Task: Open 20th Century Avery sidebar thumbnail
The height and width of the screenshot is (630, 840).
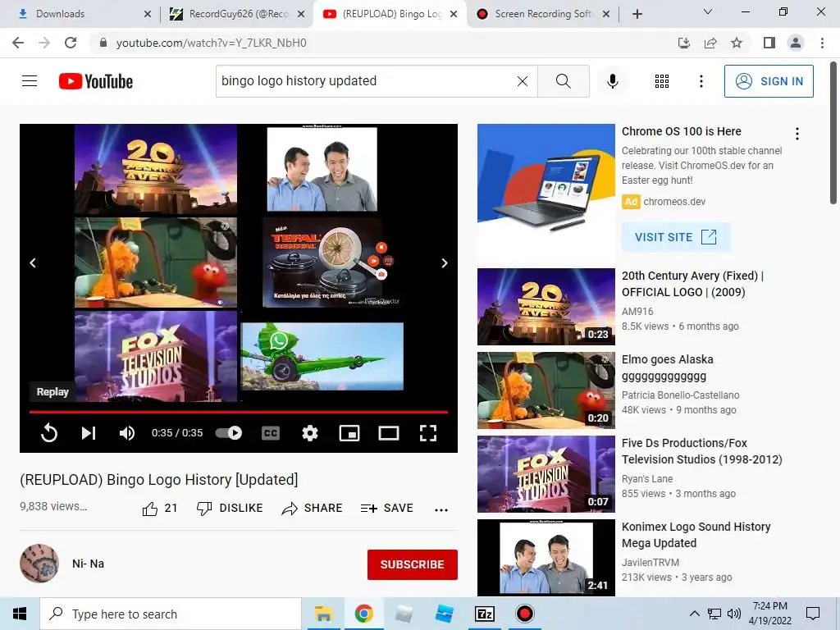Action: pyautogui.click(x=546, y=307)
